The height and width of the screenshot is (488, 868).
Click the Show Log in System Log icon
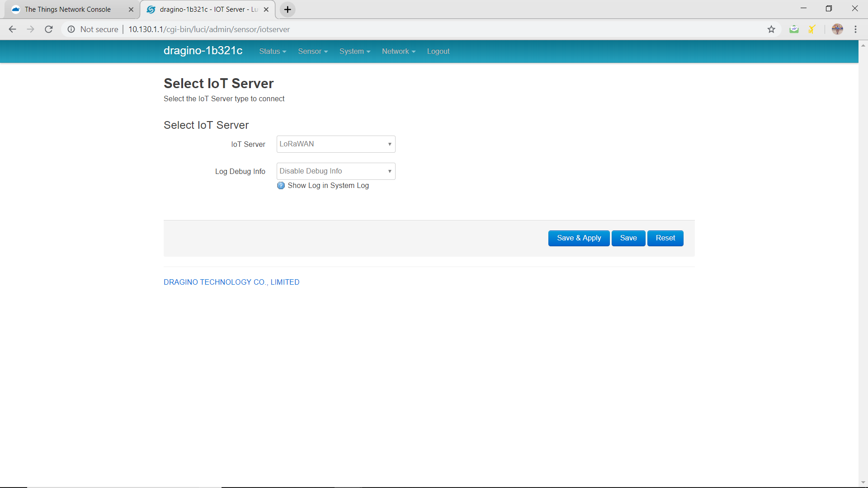coord(280,185)
